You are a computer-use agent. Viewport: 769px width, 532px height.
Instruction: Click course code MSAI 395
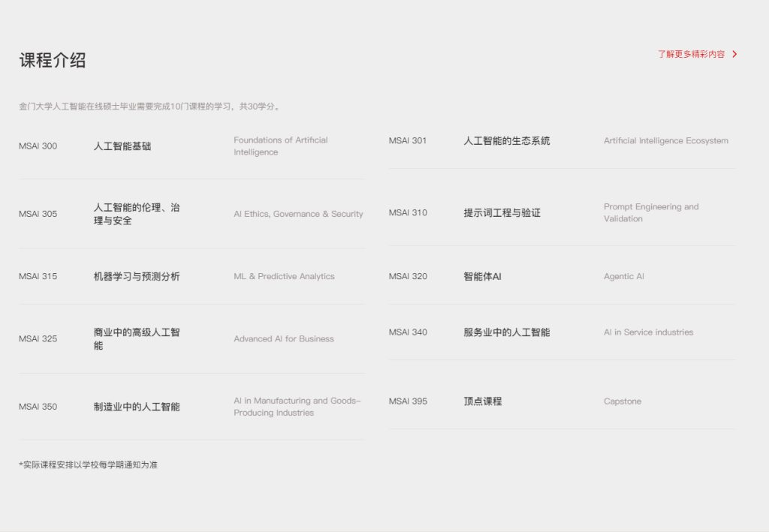(x=408, y=401)
